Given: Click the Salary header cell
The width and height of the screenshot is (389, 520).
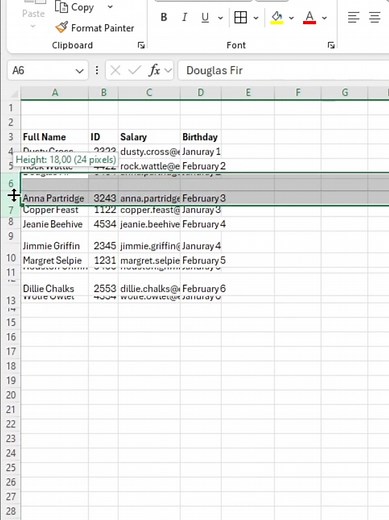Looking at the screenshot, I should [149, 137].
